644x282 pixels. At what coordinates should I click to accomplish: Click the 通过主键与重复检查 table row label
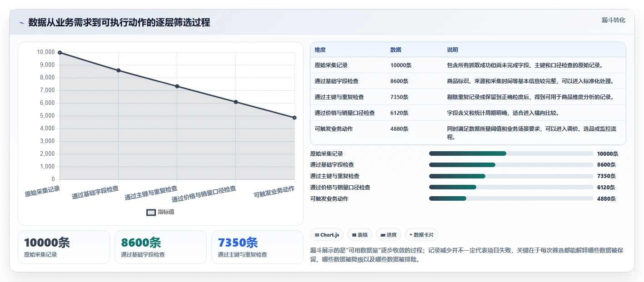(x=339, y=97)
